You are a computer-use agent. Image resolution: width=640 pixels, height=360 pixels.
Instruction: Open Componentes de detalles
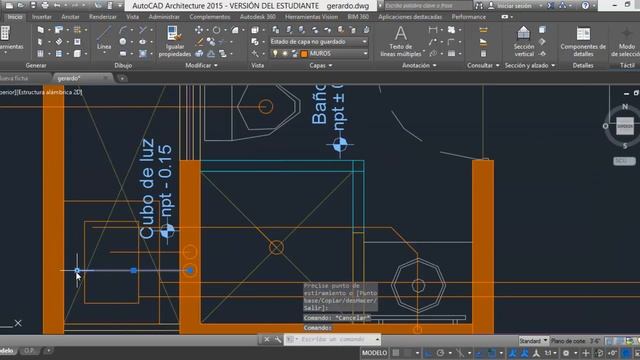click(583, 41)
